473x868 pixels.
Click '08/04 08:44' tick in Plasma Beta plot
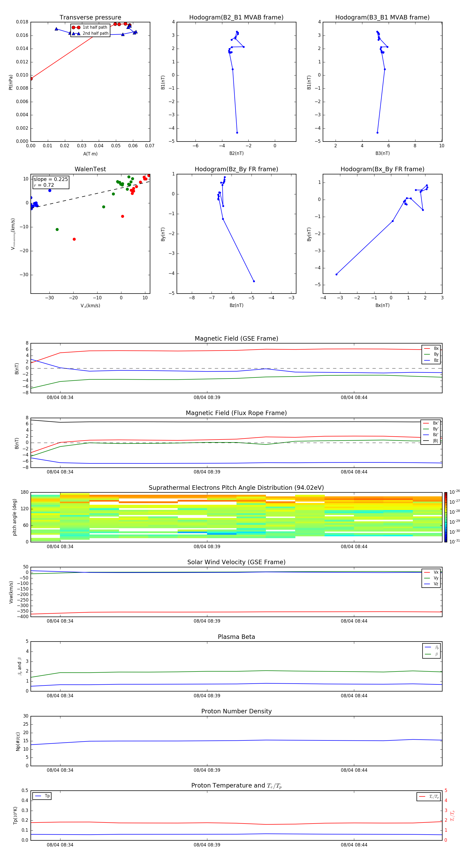coord(354,696)
